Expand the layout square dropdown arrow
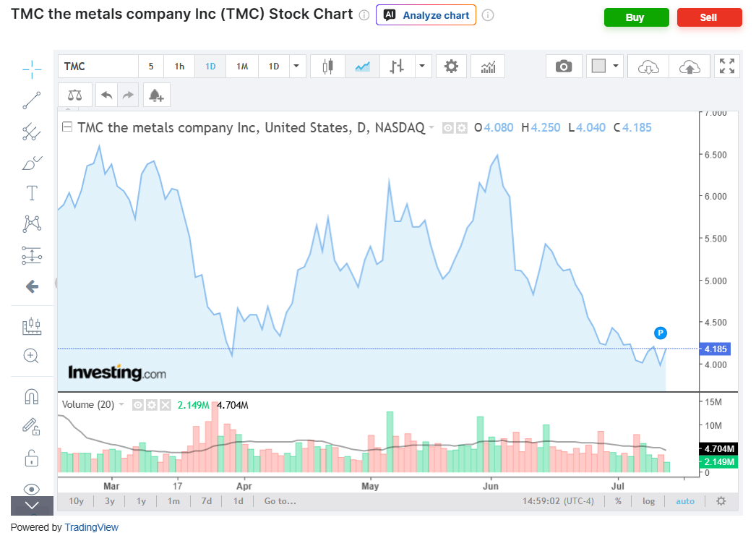756x533 pixels. [x=616, y=66]
